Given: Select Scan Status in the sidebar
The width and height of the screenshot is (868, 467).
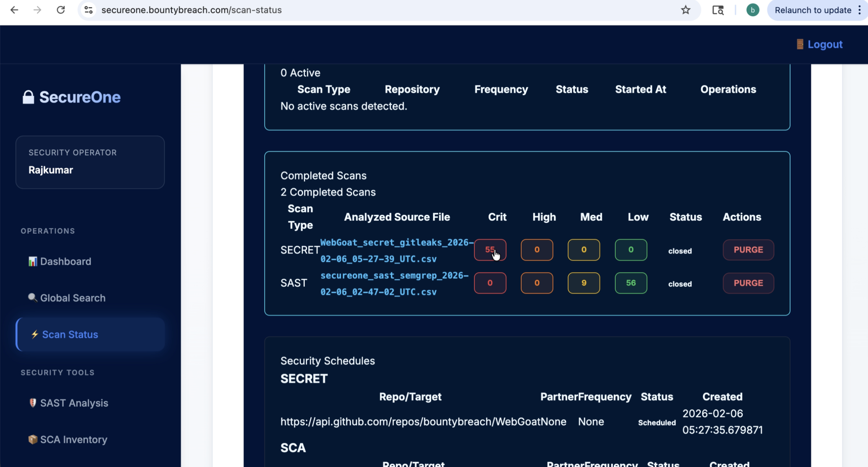Looking at the screenshot, I should pyautogui.click(x=90, y=334).
